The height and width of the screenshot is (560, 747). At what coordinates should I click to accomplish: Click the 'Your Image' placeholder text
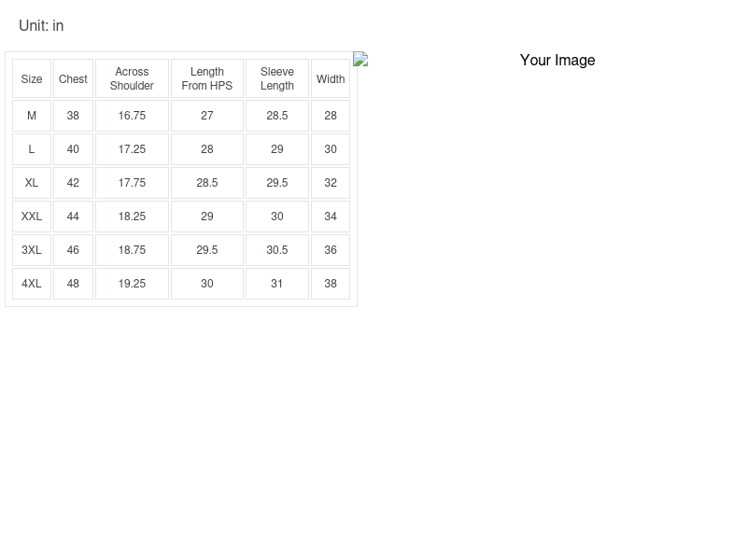(x=557, y=60)
